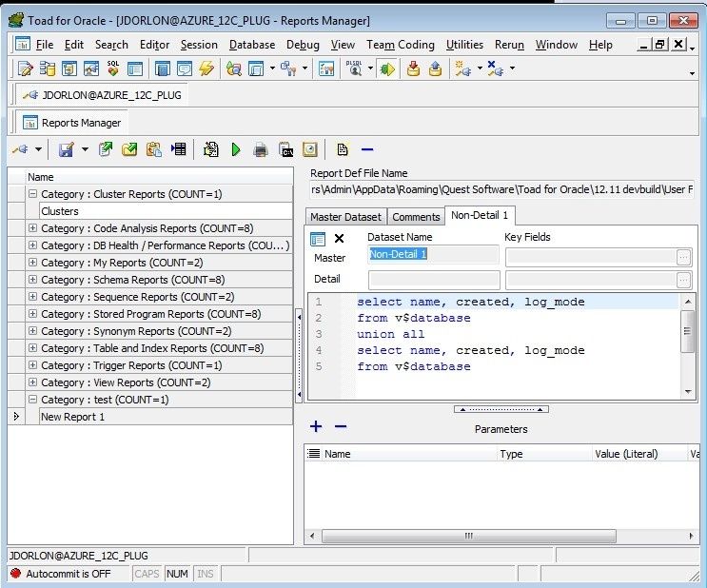Open dropdown next to PL/SQL search icon
The image size is (707, 588).
pyautogui.click(x=370, y=69)
